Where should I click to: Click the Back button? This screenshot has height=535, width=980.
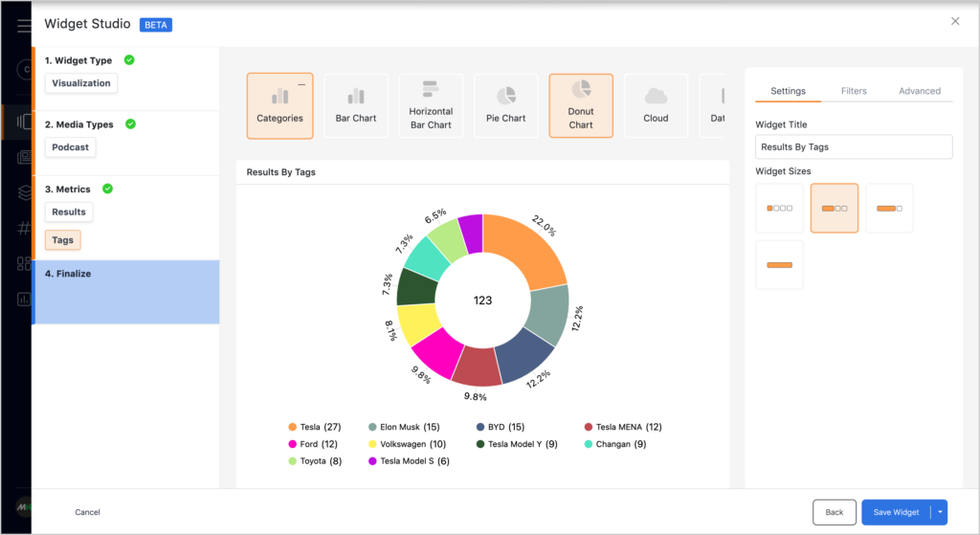[x=834, y=512]
